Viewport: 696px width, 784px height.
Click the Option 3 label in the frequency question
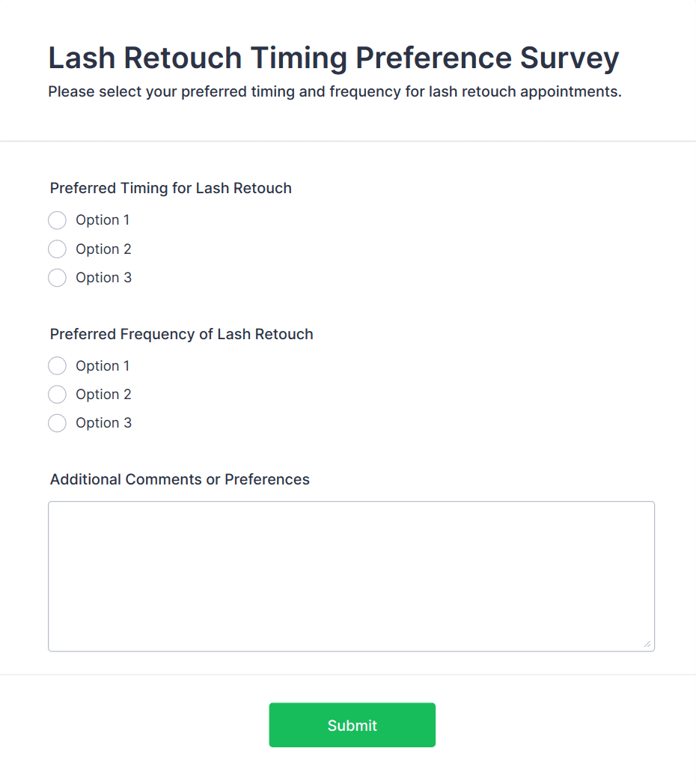coord(103,422)
